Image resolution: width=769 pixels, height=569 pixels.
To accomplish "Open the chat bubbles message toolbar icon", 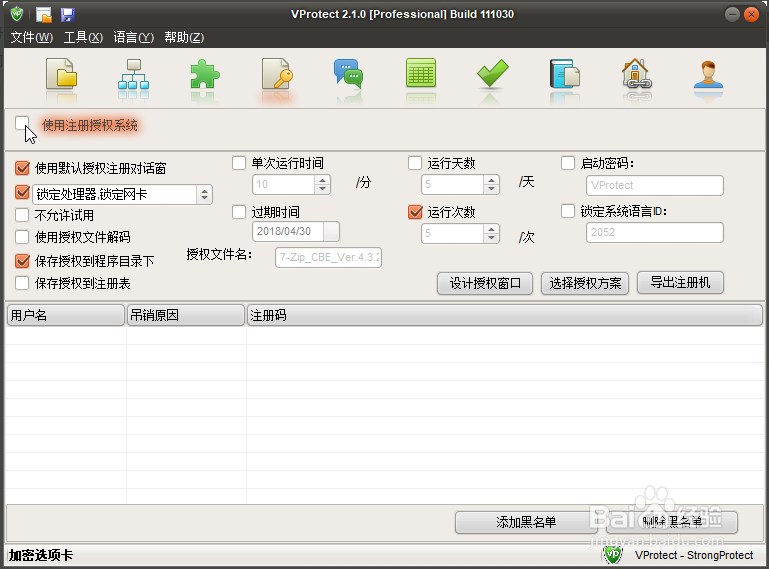I will tap(348, 74).
